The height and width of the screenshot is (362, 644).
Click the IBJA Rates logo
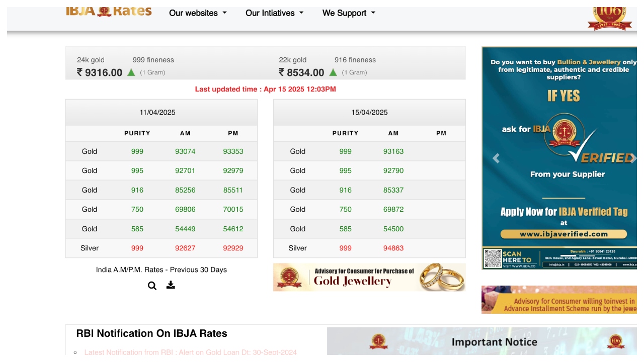click(109, 12)
